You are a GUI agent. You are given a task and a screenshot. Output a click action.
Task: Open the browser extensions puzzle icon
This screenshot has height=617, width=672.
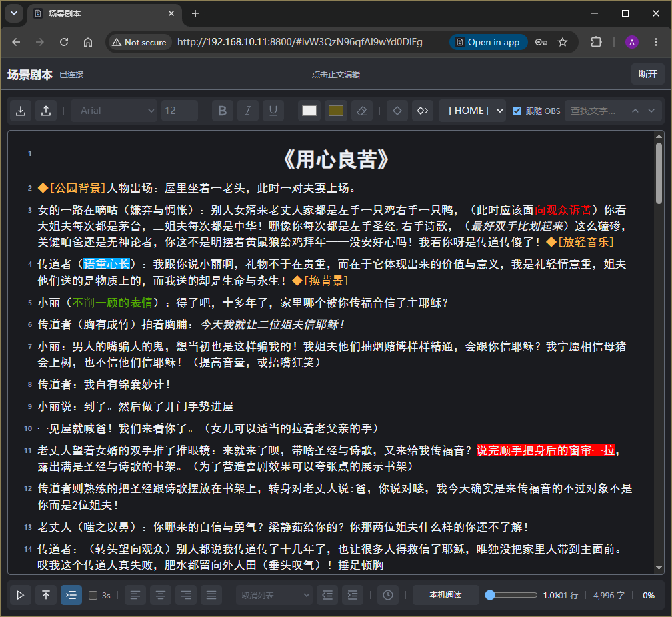coord(596,42)
